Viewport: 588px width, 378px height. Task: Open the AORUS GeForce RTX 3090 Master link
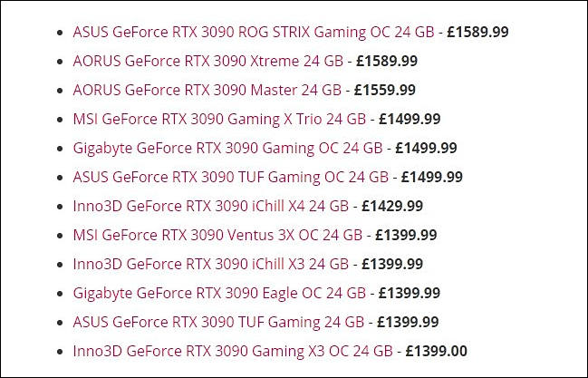click(207, 90)
